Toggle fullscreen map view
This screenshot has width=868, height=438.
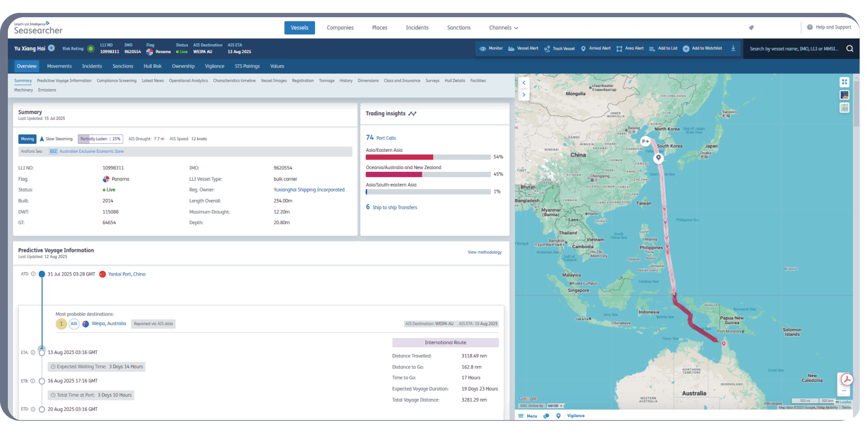pos(844,82)
